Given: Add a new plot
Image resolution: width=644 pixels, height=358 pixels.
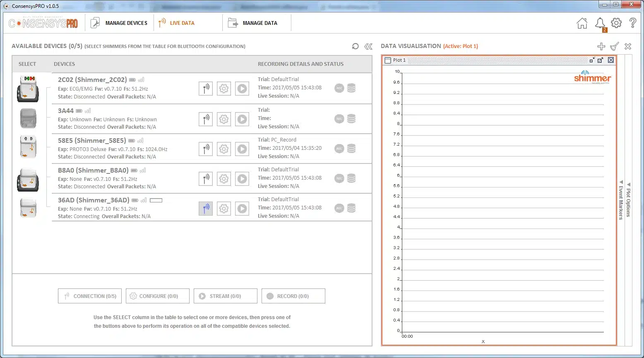Looking at the screenshot, I should tap(601, 46).
